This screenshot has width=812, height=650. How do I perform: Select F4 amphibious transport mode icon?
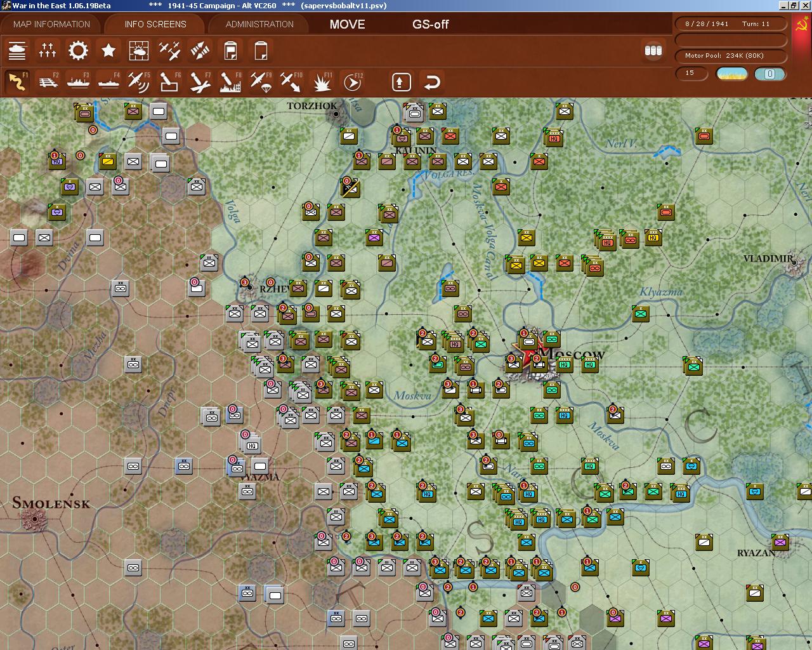pyautogui.click(x=108, y=82)
